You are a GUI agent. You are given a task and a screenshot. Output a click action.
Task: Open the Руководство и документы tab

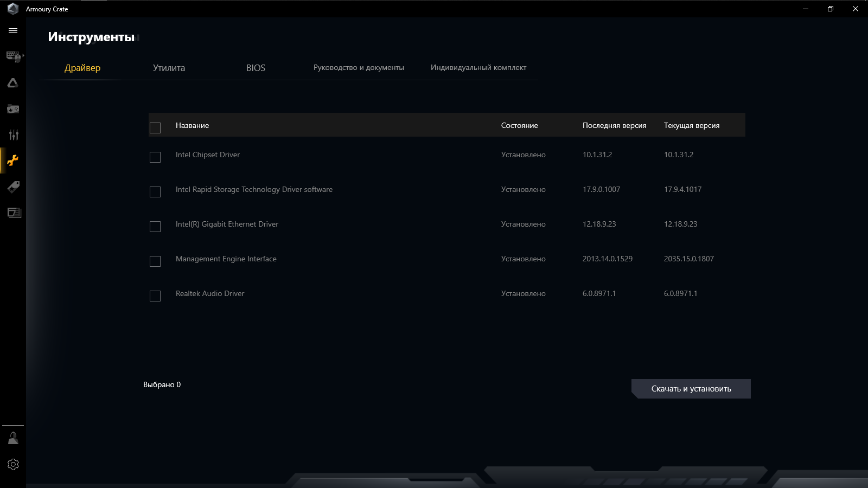coord(359,68)
